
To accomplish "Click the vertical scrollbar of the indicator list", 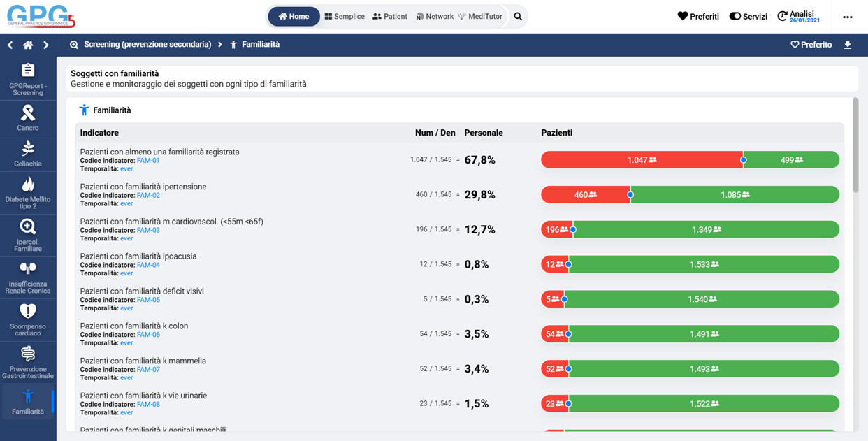I will (855, 147).
